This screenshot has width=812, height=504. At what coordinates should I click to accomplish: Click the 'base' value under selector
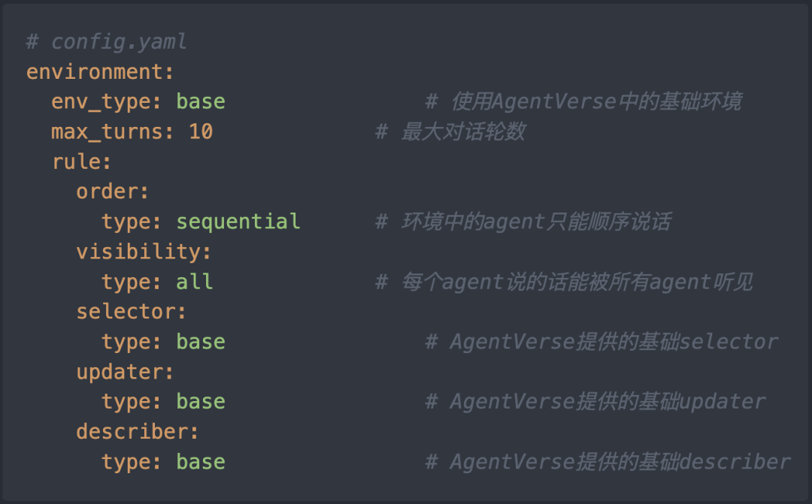[201, 342]
